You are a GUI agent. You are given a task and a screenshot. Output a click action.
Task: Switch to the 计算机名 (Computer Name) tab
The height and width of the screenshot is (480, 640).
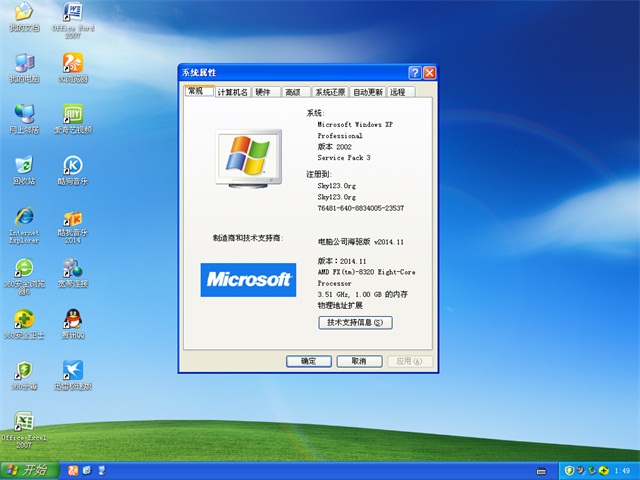[x=232, y=92]
